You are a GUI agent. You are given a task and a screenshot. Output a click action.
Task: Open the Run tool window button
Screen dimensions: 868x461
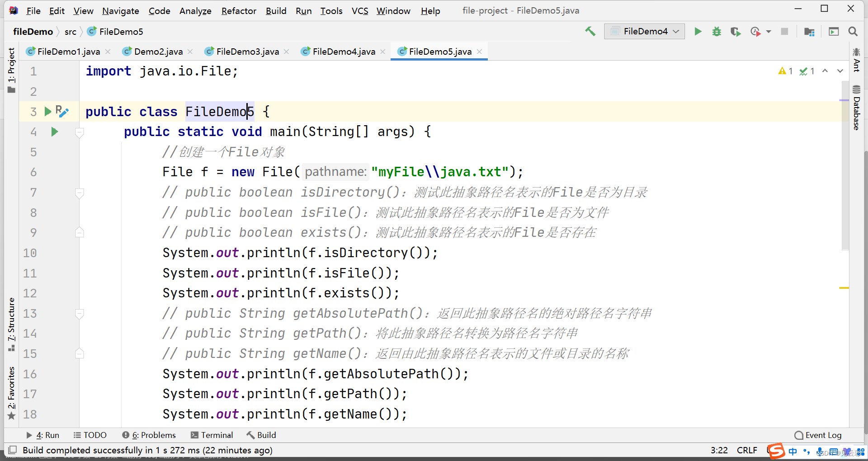43,435
